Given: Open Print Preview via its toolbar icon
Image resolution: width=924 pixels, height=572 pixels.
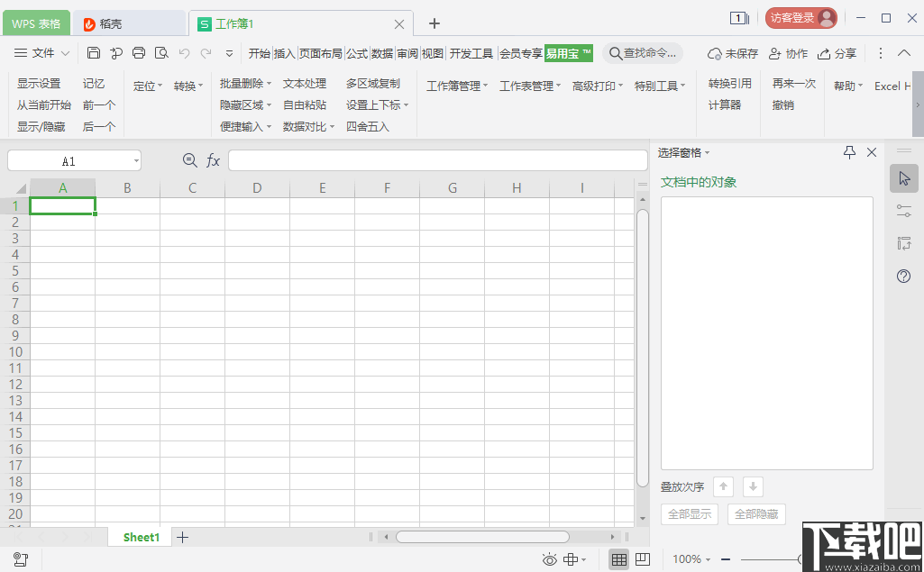Looking at the screenshot, I should pos(161,52).
